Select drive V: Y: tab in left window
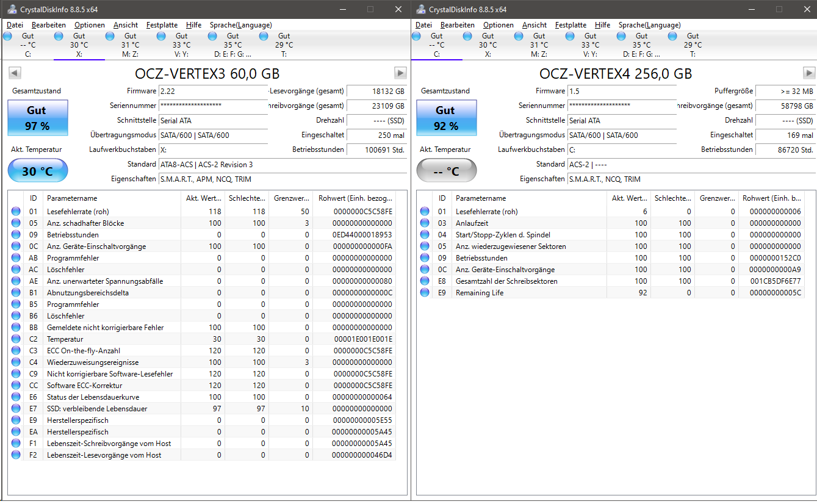This screenshot has width=817, height=504. pyautogui.click(x=182, y=45)
